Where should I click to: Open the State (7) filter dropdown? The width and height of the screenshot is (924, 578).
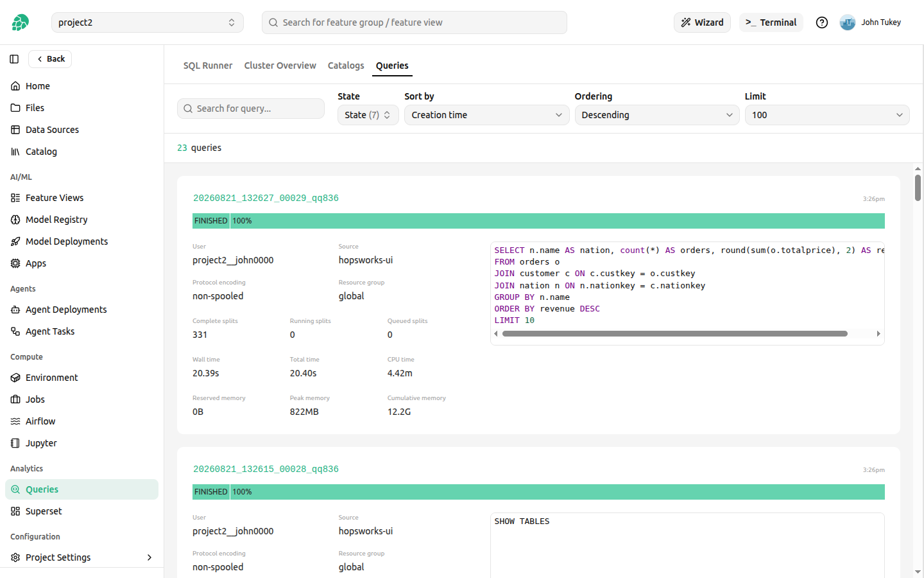point(368,115)
